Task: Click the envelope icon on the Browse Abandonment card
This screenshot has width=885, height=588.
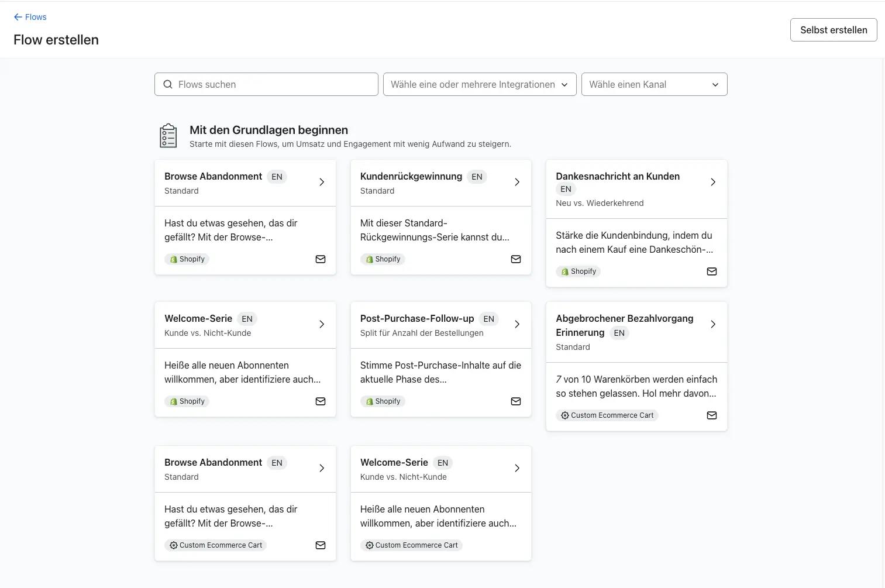Action: [321, 259]
